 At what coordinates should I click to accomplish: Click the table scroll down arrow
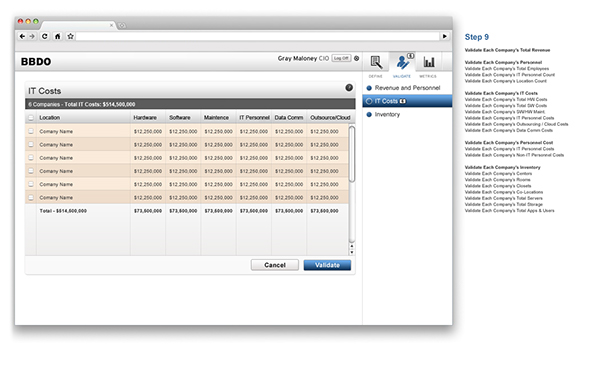352,253
